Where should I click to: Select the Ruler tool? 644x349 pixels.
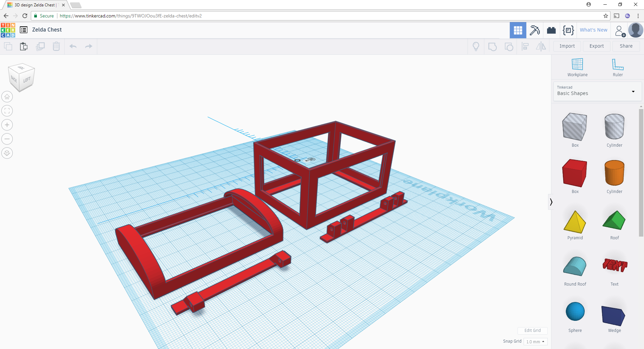[x=618, y=67]
